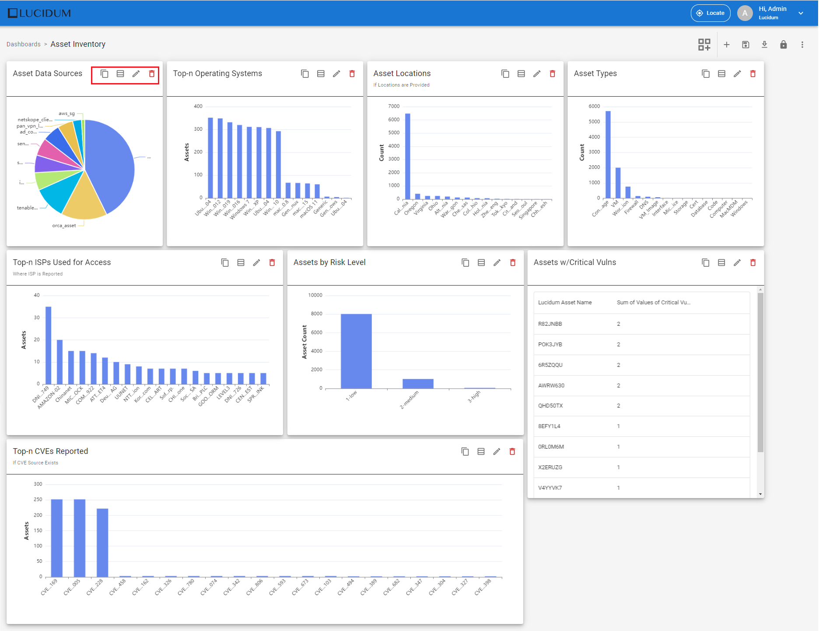Edit the Top-n Operating Systems chart
This screenshot has width=840, height=631.
pos(336,73)
